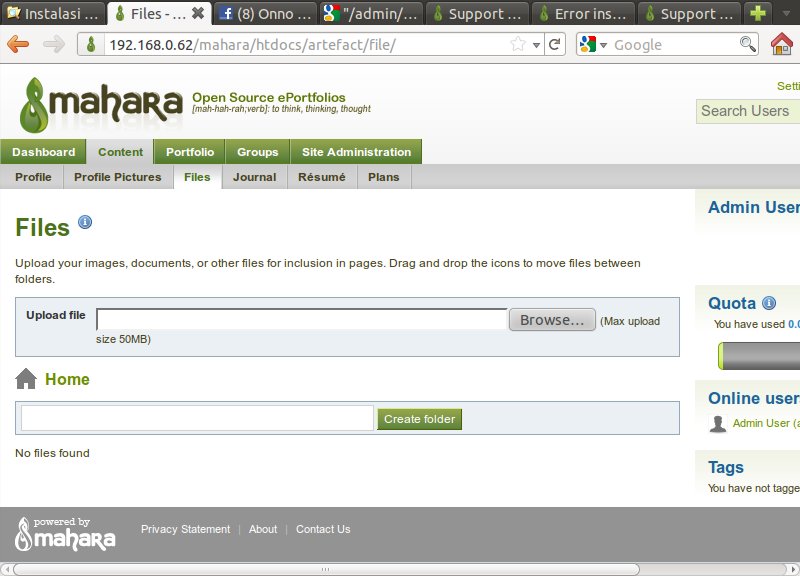
Task: Open the Privacy Statement link
Action: pyautogui.click(x=185, y=529)
